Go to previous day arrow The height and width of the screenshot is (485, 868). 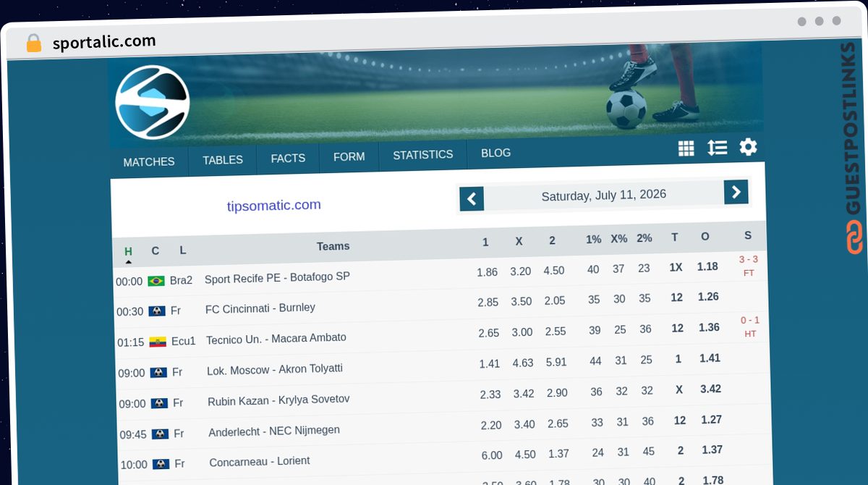pyautogui.click(x=472, y=198)
